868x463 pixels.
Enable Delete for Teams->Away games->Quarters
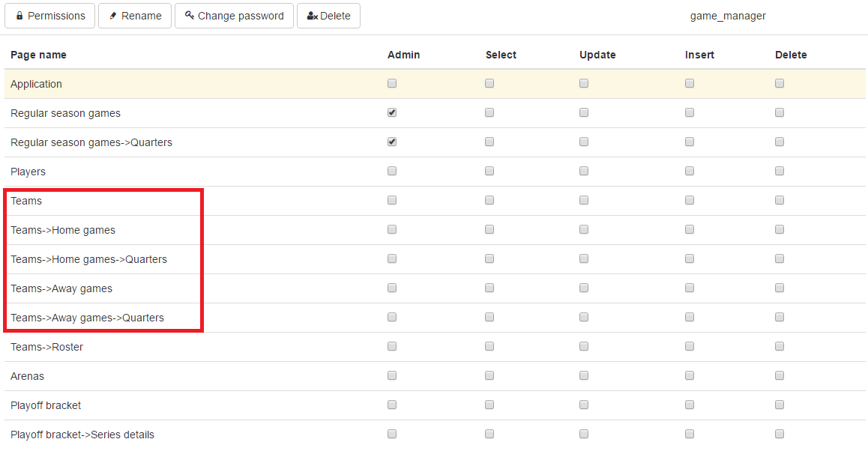point(779,317)
